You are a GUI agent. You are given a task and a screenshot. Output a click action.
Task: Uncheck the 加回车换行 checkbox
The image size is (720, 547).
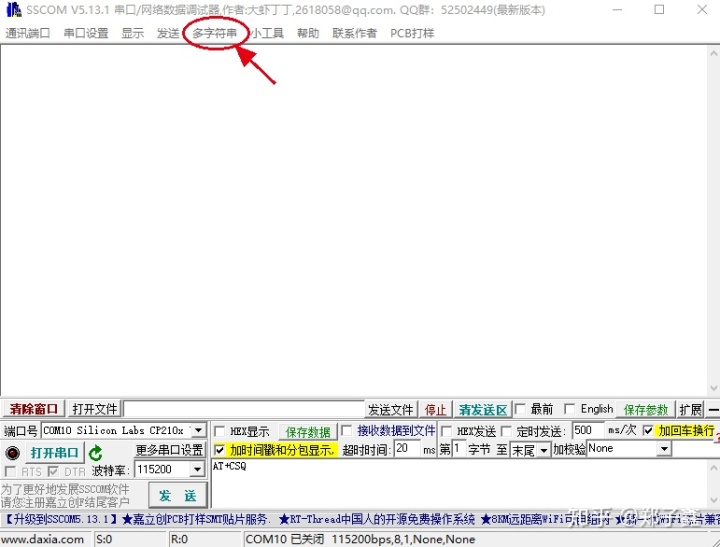pos(648,430)
